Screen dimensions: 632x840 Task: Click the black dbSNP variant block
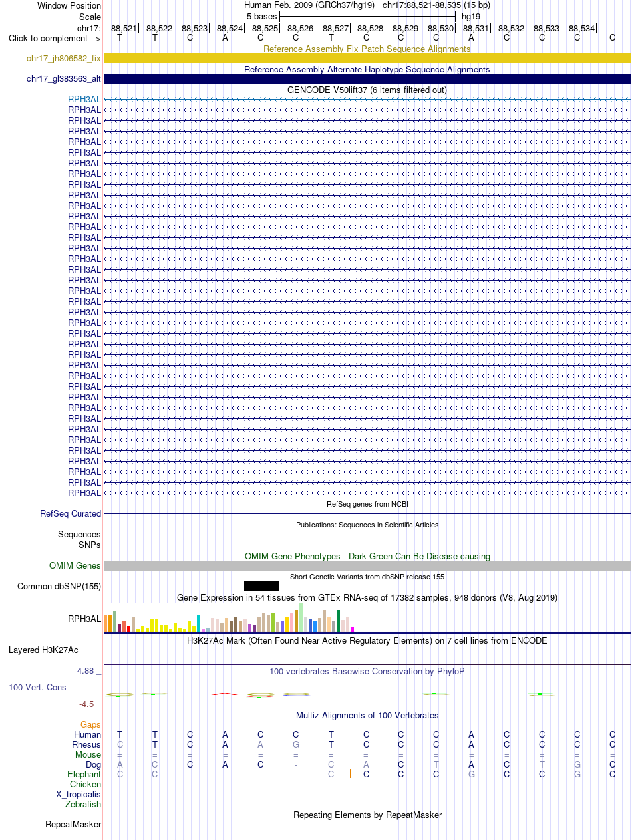[261, 586]
